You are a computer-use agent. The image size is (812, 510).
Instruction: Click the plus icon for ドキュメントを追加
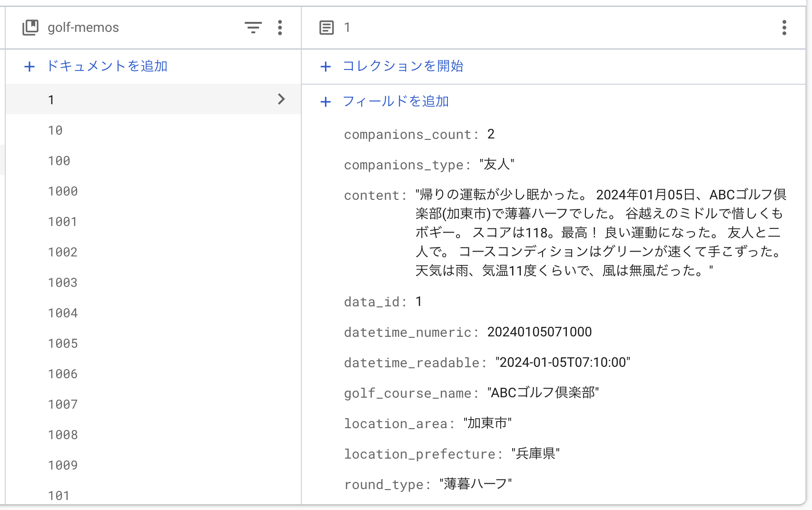point(30,67)
